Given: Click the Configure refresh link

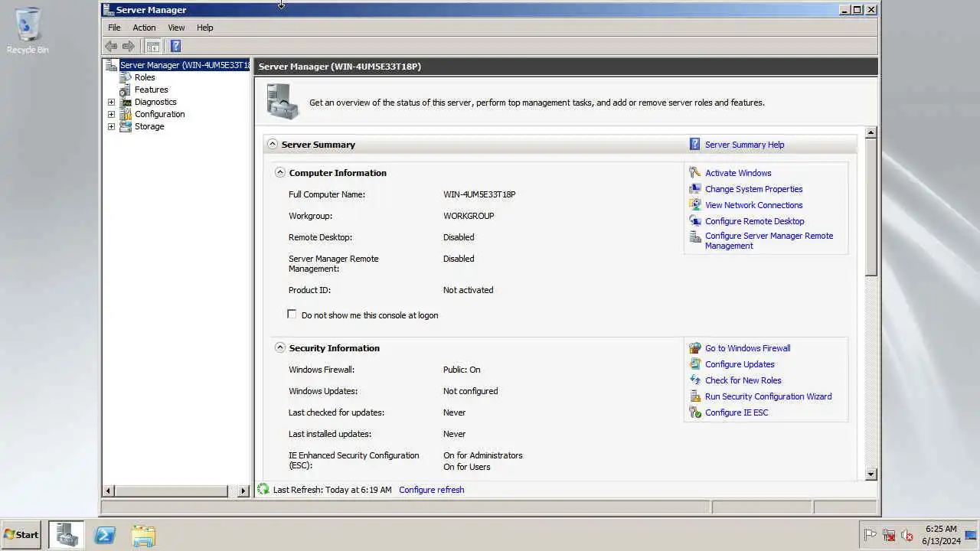Looking at the screenshot, I should tap(432, 490).
